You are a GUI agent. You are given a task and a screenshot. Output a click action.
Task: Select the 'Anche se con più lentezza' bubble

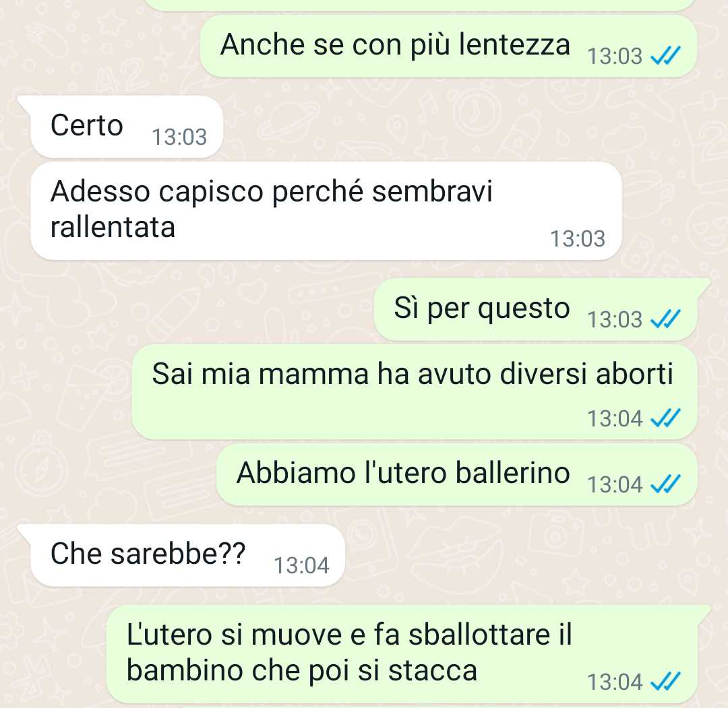pos(448,46)
